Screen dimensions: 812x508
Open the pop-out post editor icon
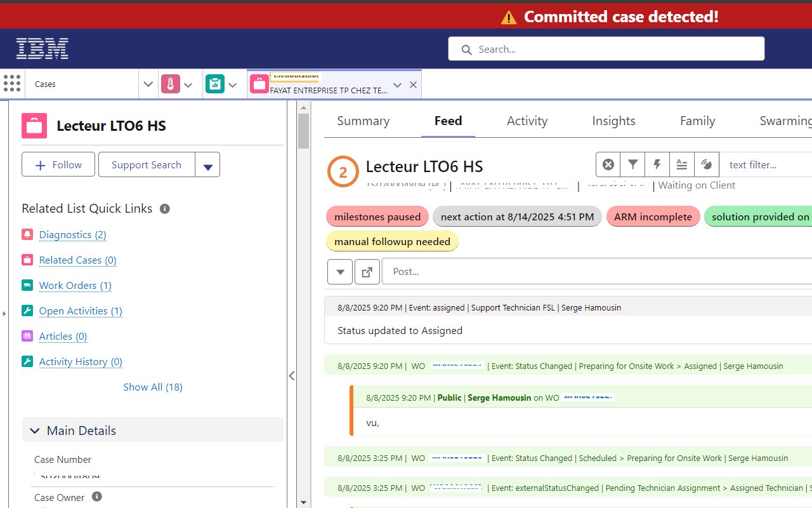tap(367, 272)
